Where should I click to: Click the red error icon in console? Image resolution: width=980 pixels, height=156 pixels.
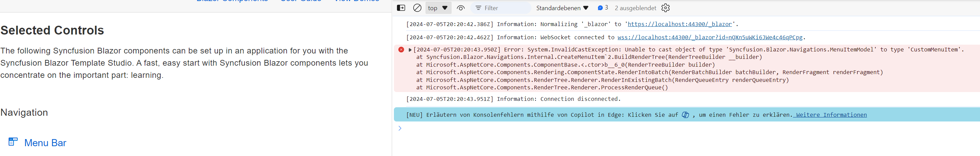click(401, 50)
